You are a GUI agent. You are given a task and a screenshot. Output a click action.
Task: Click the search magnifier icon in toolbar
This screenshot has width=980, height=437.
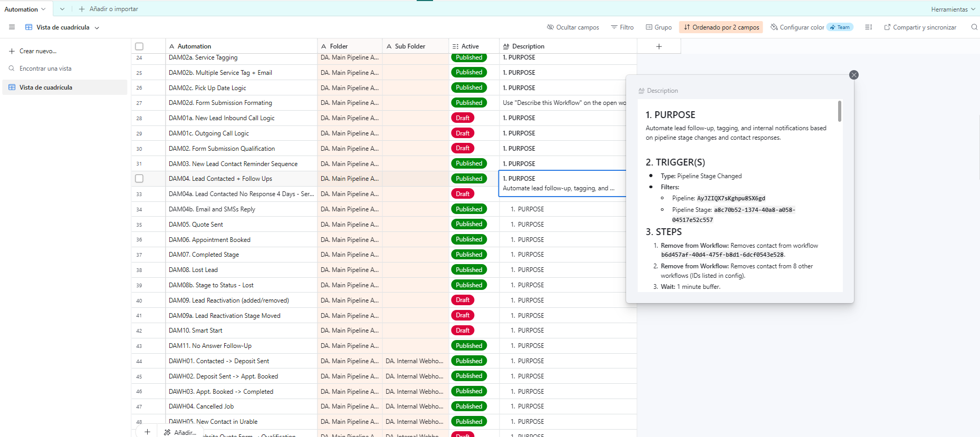(974, 27)
